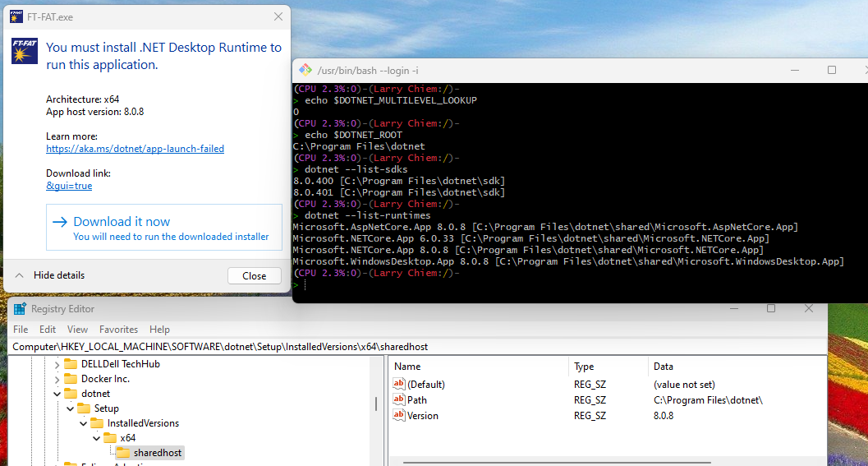This screenshot has width=868, height=466.
Task: Click the 8.0.401 SDK line in terminal
Action: [398, 192]
